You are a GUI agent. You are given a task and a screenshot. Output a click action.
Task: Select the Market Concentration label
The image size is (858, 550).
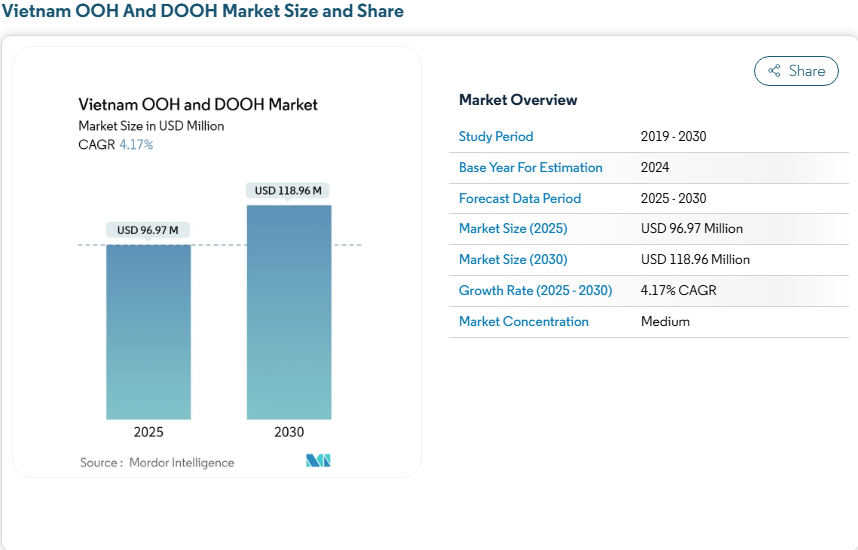(524, 322)
